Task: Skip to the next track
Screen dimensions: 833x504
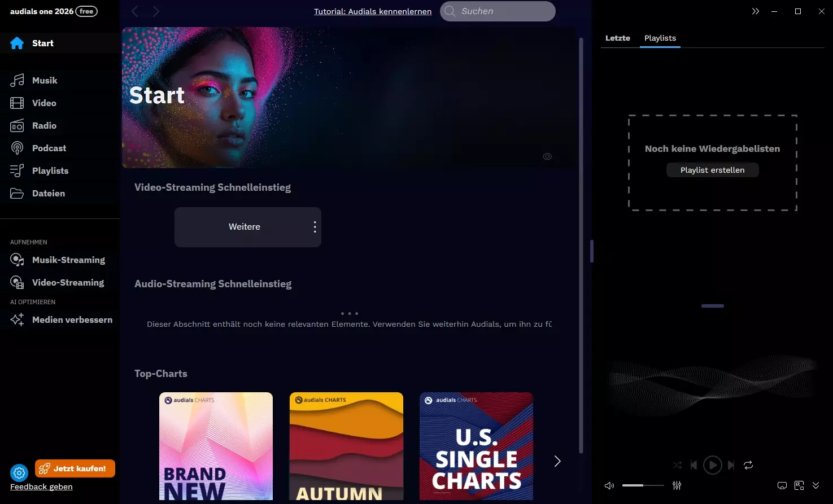Action: [x=731, y=465]
